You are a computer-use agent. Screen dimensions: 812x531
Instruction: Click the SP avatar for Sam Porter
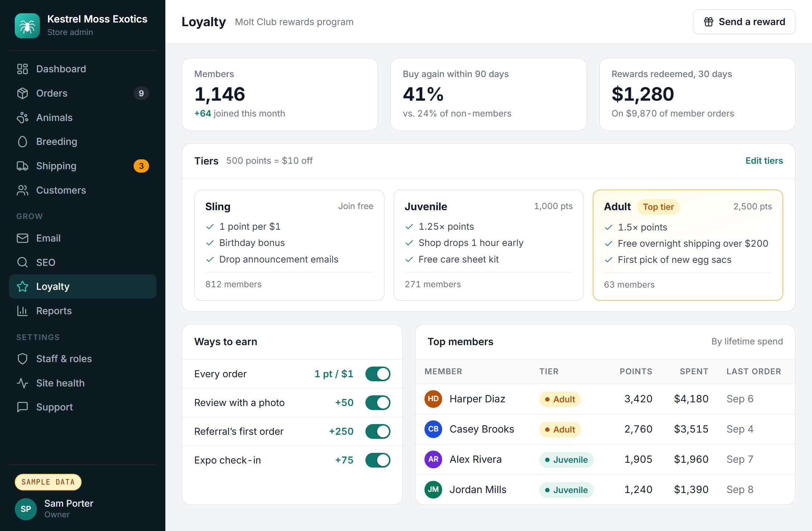[26, 509]
